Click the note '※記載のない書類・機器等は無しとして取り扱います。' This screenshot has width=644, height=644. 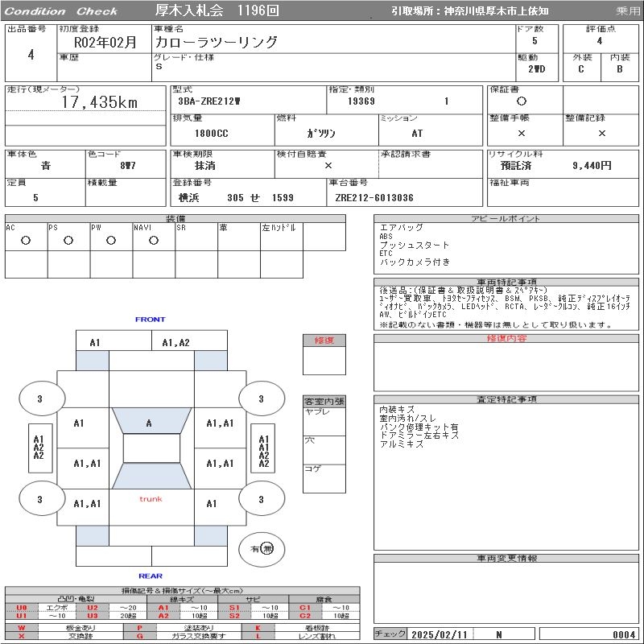(496, 325)
